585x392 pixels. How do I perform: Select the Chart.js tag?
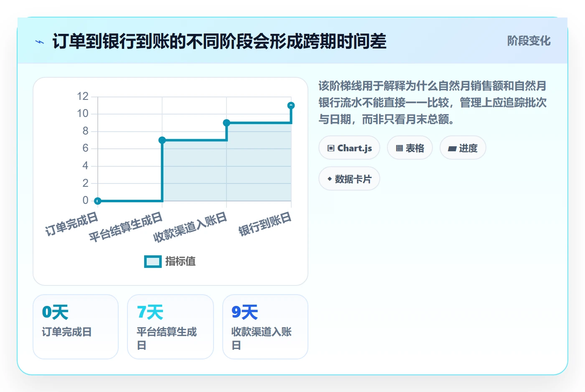(x=349, y=148)
